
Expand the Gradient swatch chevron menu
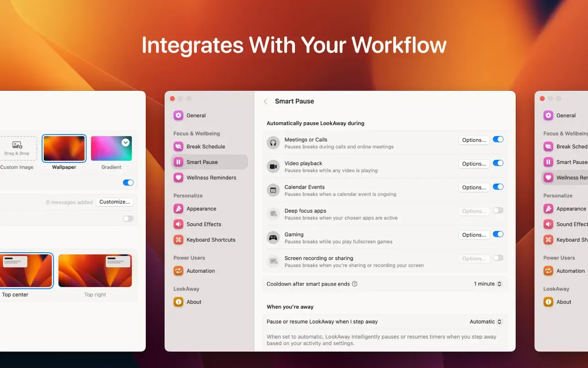point(126,142)
